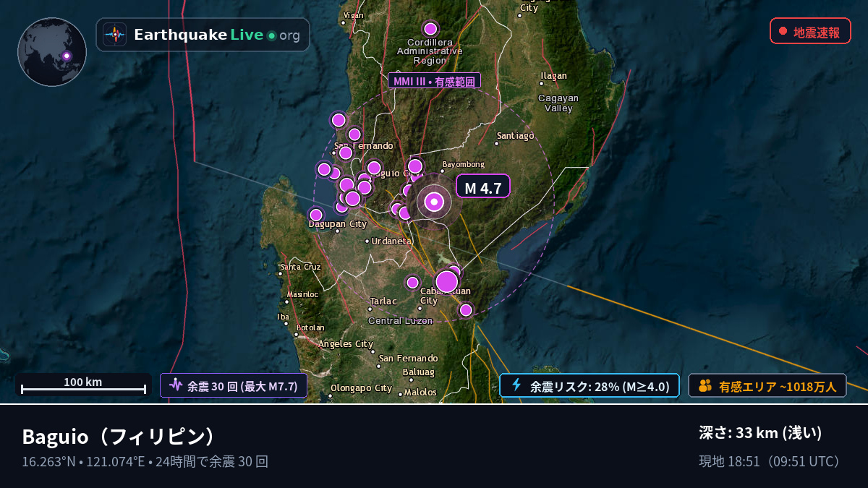Image resolution: width=868 pixels, height=488 pixels.
Task: Click the waveform icon in the aftershock chip
Action: click(x=176, y=385)
